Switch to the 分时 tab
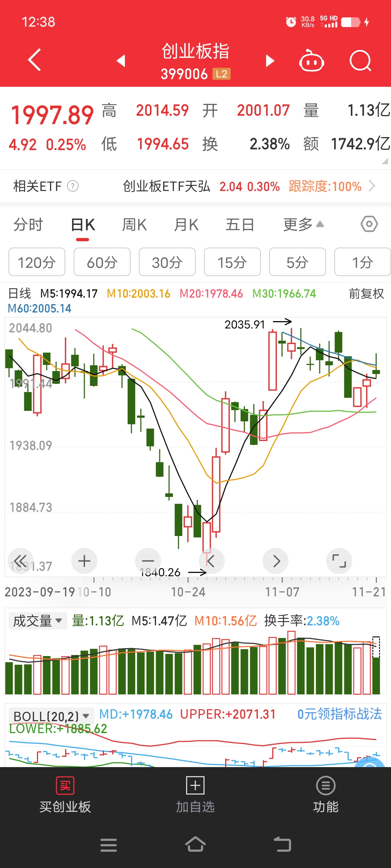The image size is (391, 868). point(28,225)
